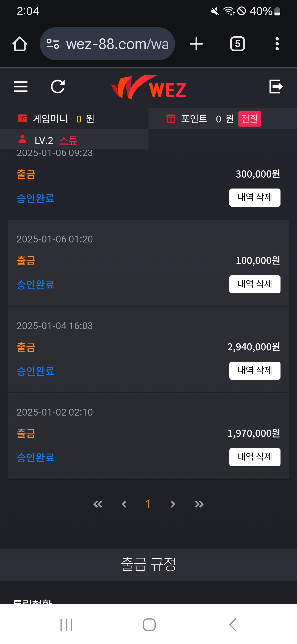This screenshot has height=644, width=297.
Task: Open the tab switcher showing 5 tabs
Action: (237, 44)
